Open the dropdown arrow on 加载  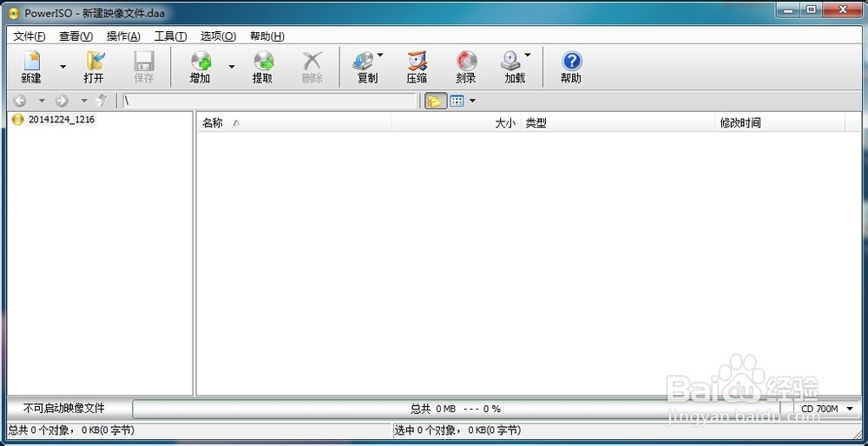click(527, 55)
